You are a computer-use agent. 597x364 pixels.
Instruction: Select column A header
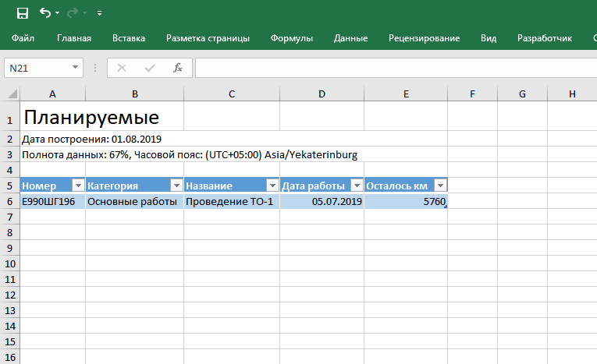point(52,94)
